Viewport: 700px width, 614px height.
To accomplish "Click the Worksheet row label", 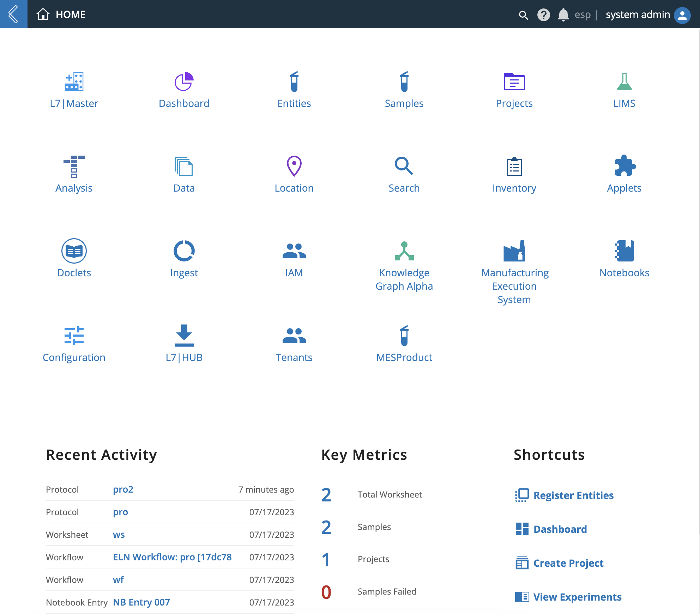I will point(67,535).
